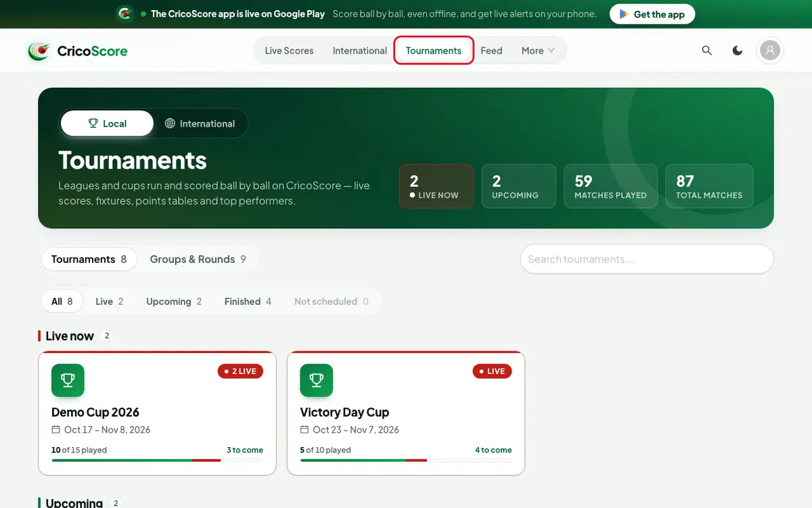Filter by Upcoming tournaments
812x508 pixels.
point(174,301)
